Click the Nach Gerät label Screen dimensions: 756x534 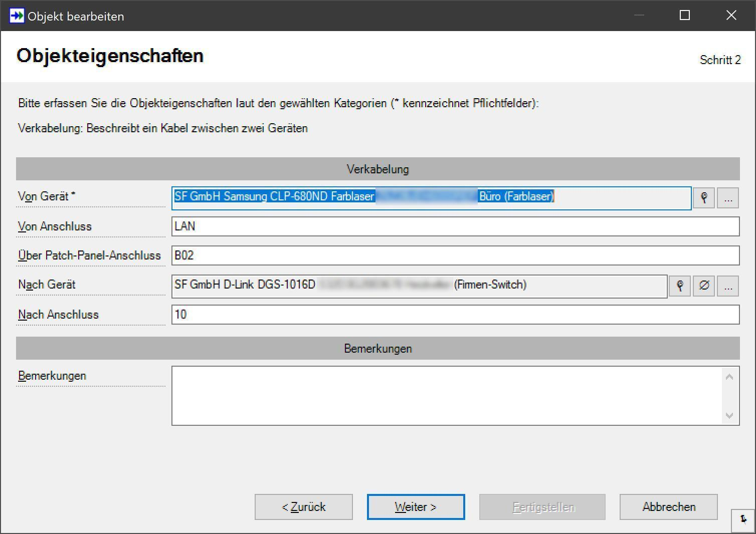tap(47, 285)
